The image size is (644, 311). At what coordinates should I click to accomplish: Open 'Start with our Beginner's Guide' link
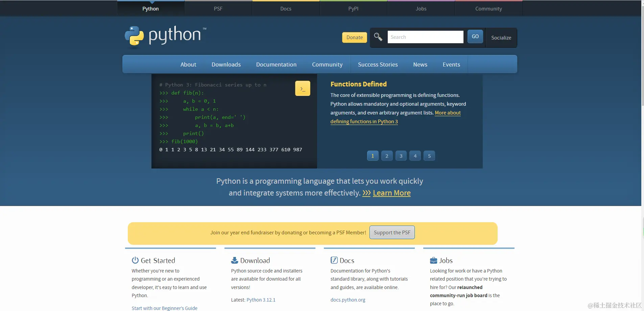point(164,308)
